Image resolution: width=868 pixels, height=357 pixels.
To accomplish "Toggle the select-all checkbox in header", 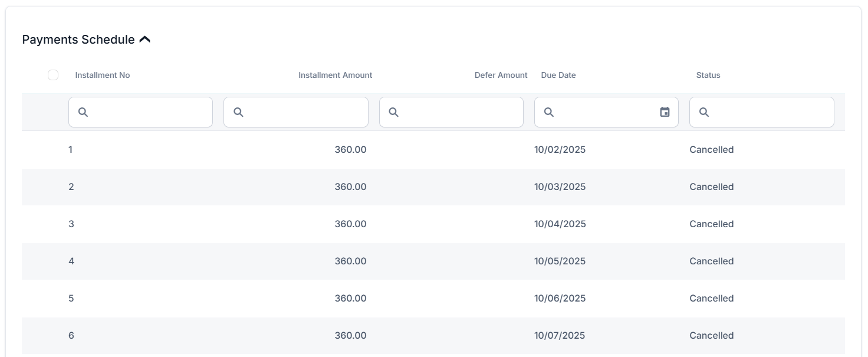I will coord(53,75).
